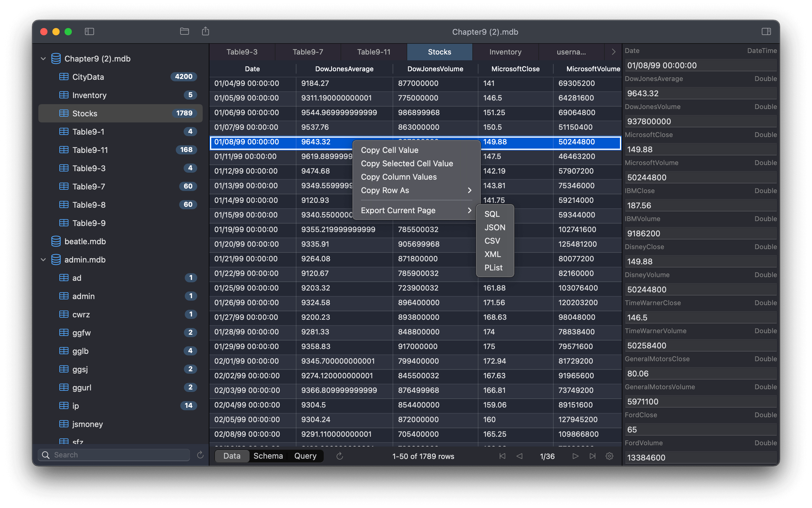812x508 pixels.
Task: Open the pagination settings gear
Action: click(x=609, y=456)
